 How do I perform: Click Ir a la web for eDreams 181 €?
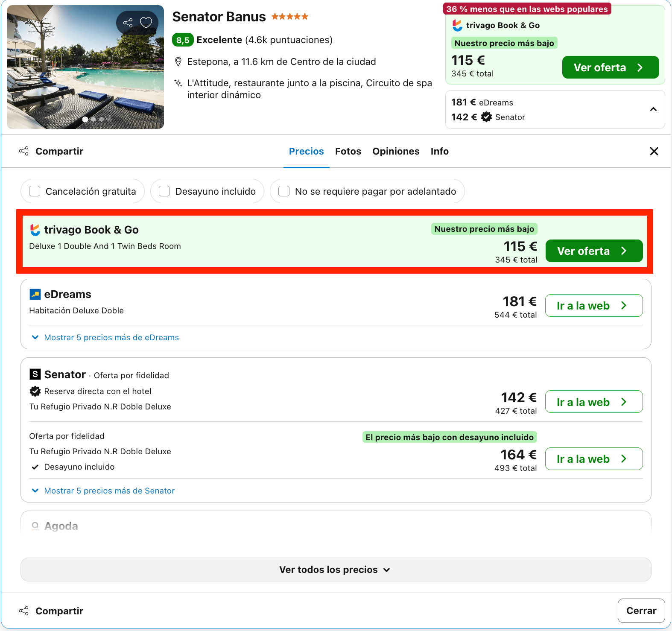[594, 306]
